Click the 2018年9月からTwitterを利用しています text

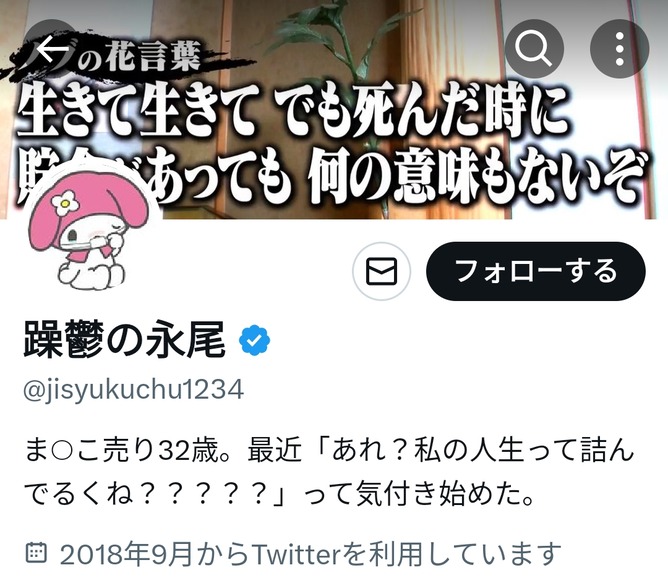(x=310, y=554)
